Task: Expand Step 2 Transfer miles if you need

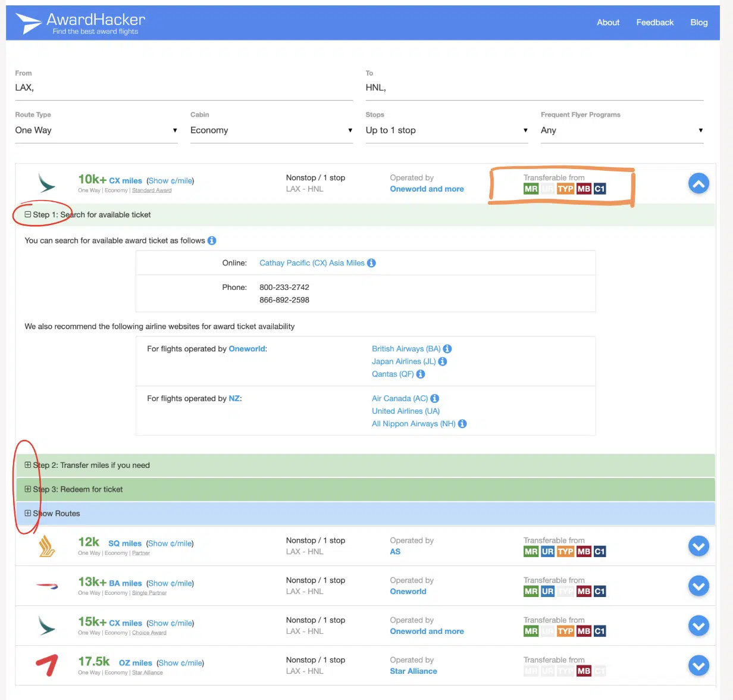Action: point(28,465)
